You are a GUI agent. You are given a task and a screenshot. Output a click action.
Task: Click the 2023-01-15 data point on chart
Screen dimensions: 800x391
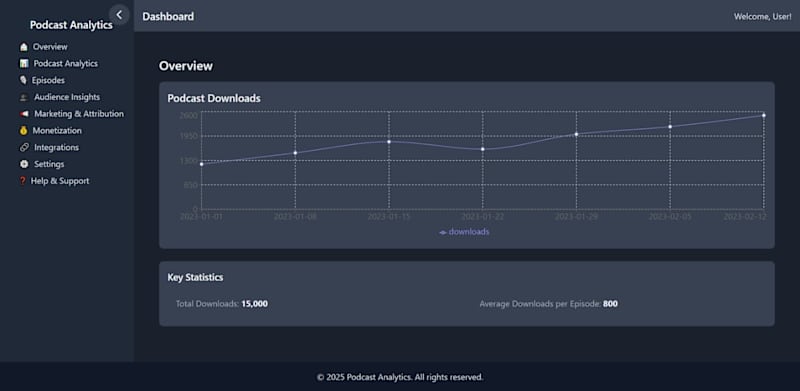[389, 142]
